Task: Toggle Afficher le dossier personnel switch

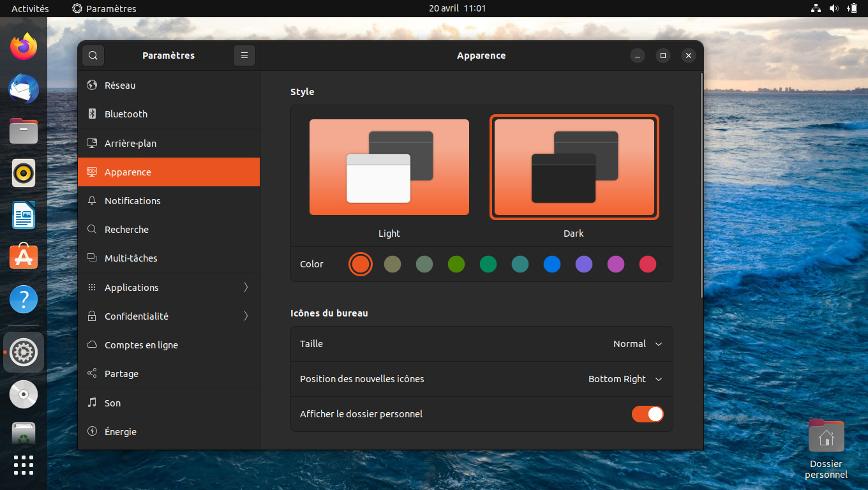Action: pos(648,414)
